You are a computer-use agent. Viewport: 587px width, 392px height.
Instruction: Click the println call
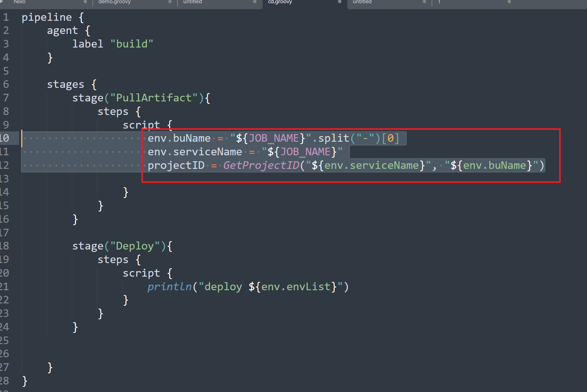pyautogui.click(x=170, y=287)
